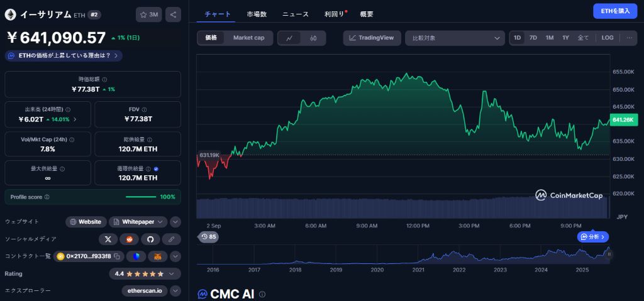Set chart range to 1M

[550, 38]
